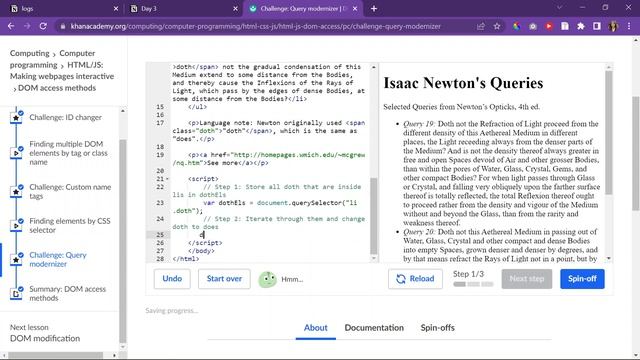Open the profile avatar in browser toolbar
Screen dimensions: 640x360
(613, 26)
